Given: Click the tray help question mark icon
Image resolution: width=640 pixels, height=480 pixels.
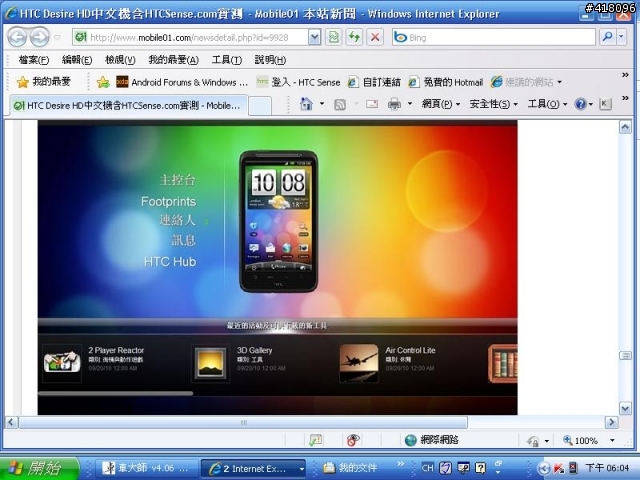Looking at the screenshot, I should coord(481,468).
